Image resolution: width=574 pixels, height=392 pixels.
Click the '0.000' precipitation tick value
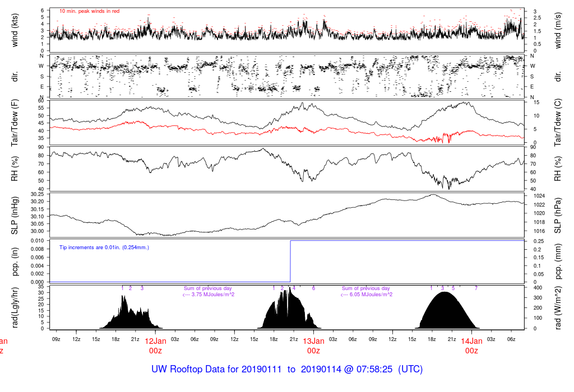38,282
